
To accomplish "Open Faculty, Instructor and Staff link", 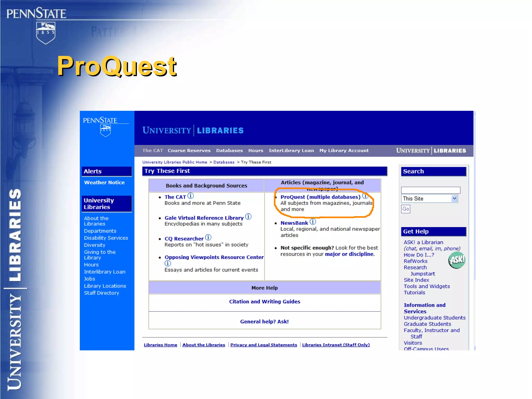I will tap(432, 334).
